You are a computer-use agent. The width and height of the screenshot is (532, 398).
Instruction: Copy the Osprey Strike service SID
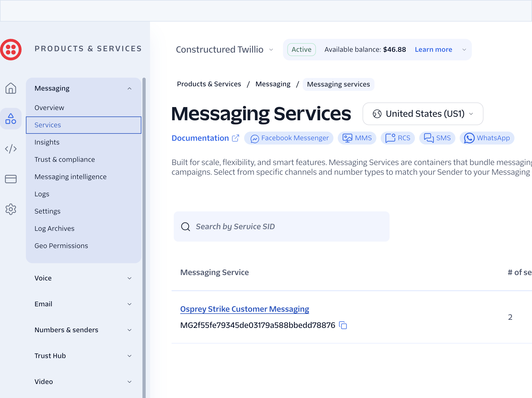[x=343, y=325]
